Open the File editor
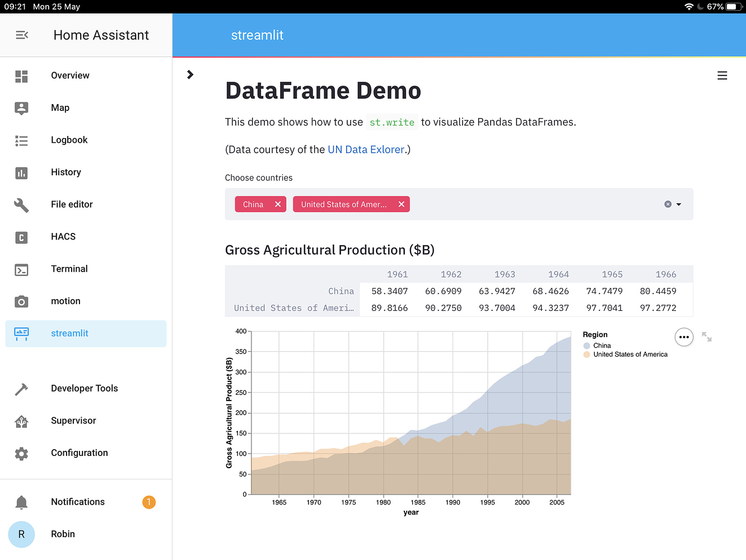The image size is (746, 560). tap(71, 204)
